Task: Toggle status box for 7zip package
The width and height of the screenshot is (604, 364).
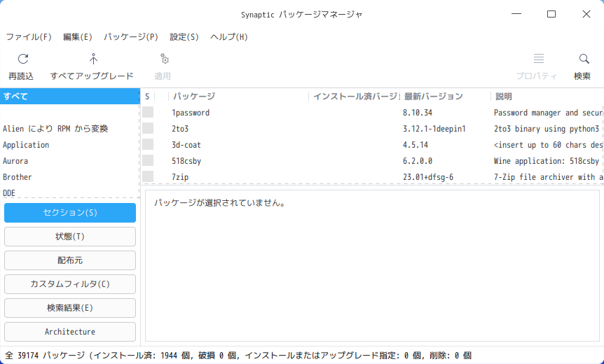Action: (148, 177)
